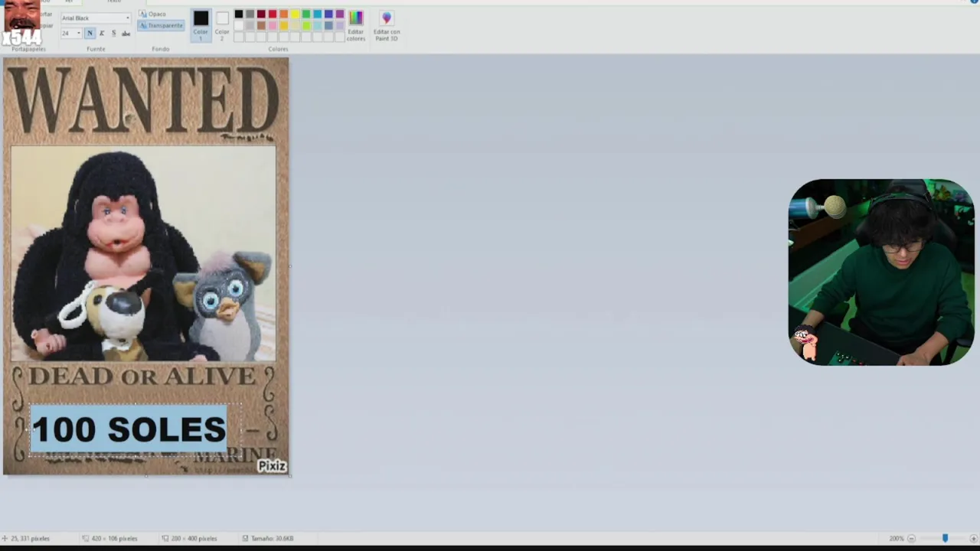Click the 200 × 400 píxeles status entry
The width and height of the screenshot is (980, 551).
[x=189, y=539]
